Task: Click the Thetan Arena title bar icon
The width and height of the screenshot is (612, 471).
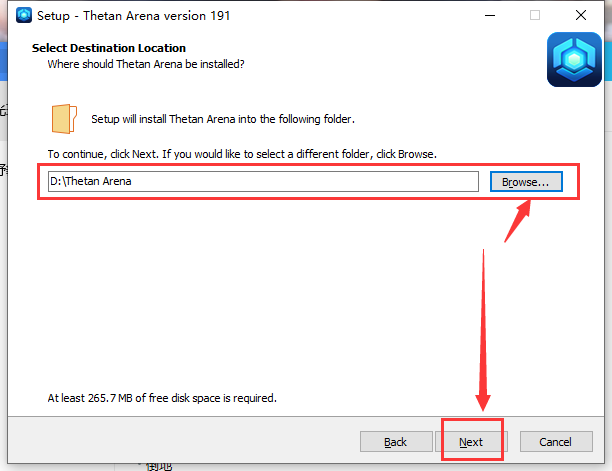Action: [x=24, y=15]
